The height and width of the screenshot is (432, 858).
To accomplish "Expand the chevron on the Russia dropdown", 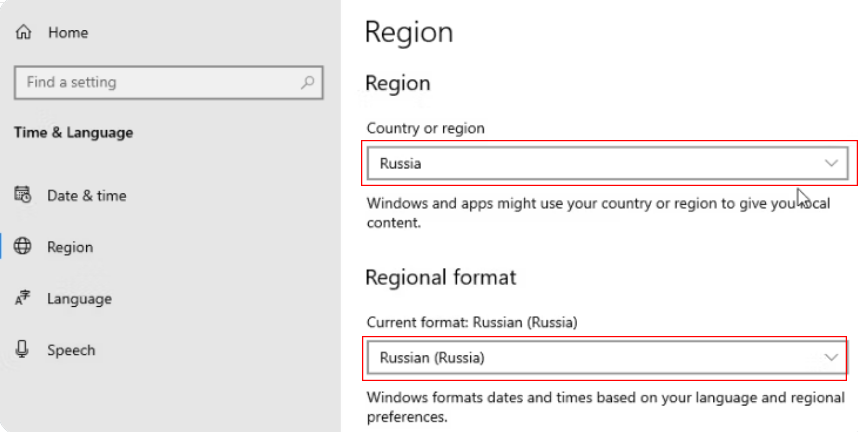I will (830, 163).
